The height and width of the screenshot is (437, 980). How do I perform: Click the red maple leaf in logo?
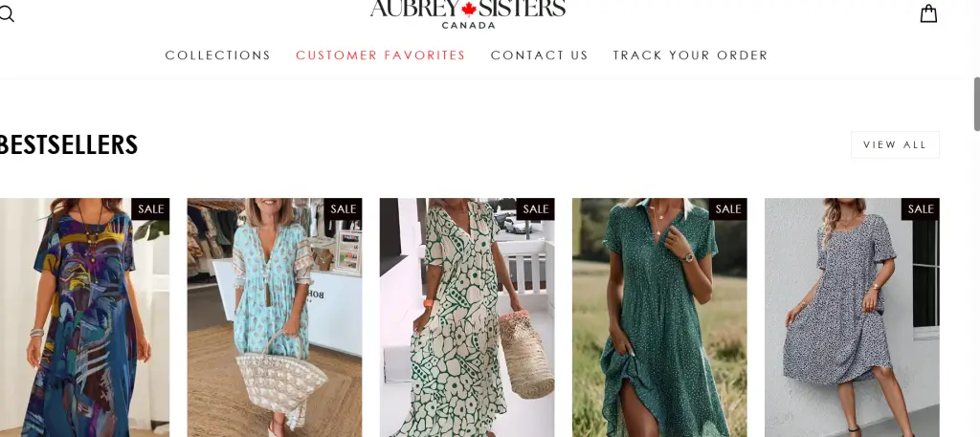click(x=469, y=9)
